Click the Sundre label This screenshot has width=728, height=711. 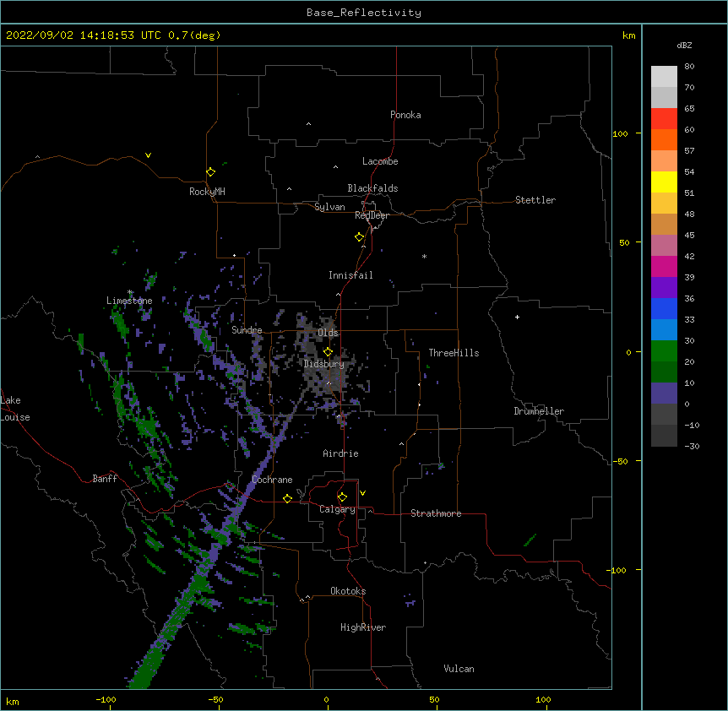click(247, 330)
